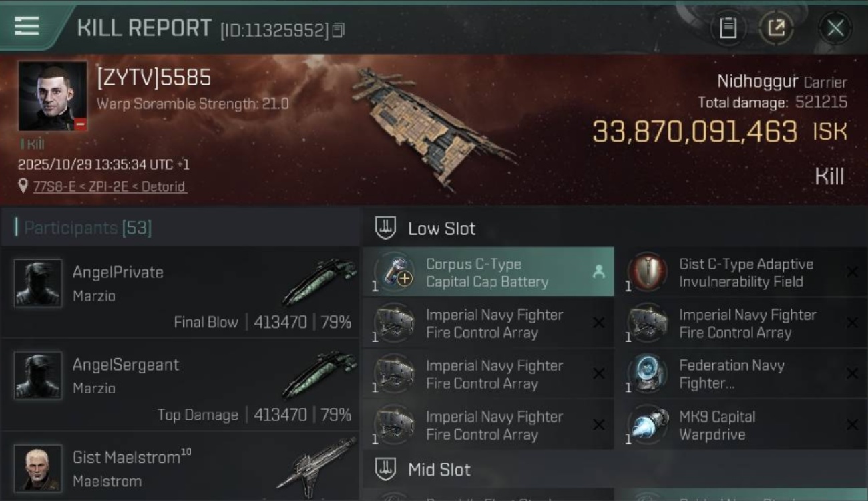Image resolution: width=868 pixels, height=501 pixels.
Task: Click the Federation Navy Fighter module icon
Action: coord(647,374)
